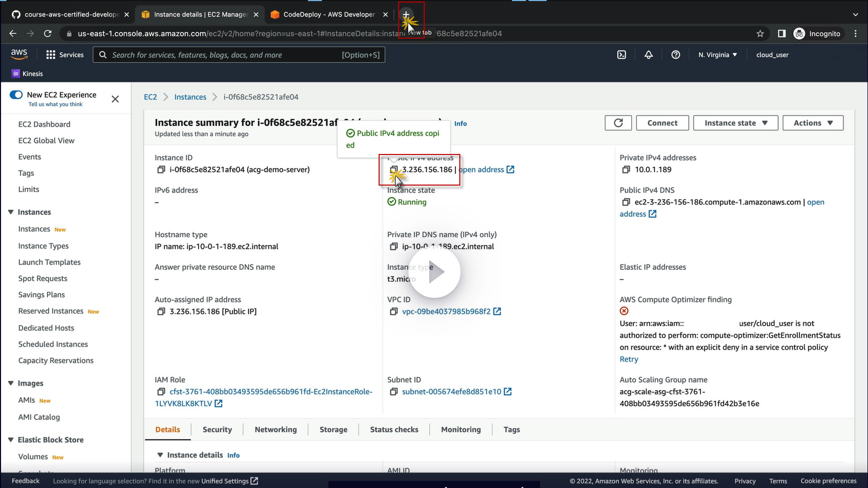Image resolution: width=868 pixels, height=488 pixels.
Task: Open the EC2 breadcrumb link
Action: [x=150, y=97]
